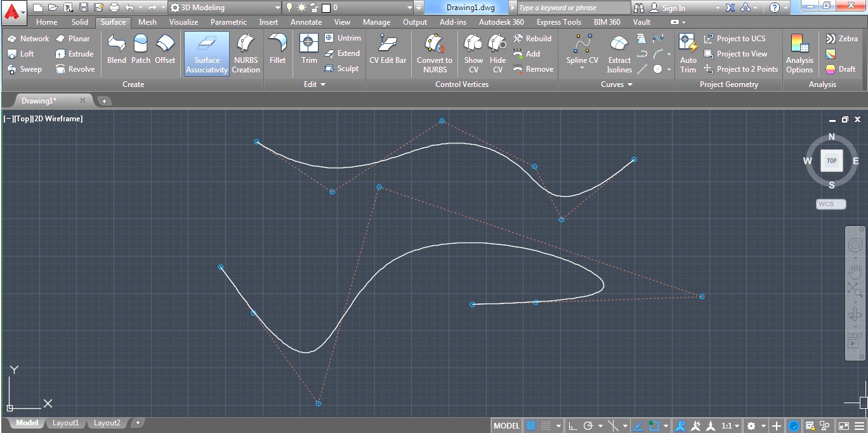Screen dimensions: 868x433
Task: Select the Loft tool
Action: [x=20, y=54]
